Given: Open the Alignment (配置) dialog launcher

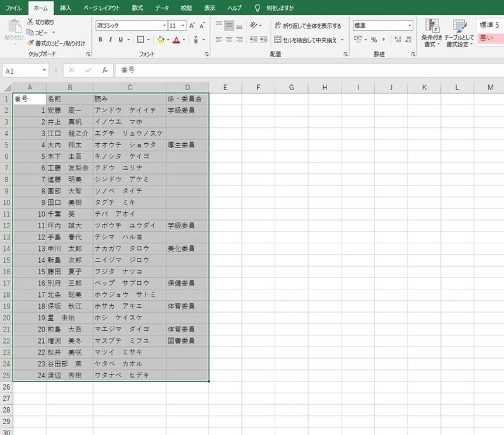Looking at the screenshot, I should coord(345,54).
